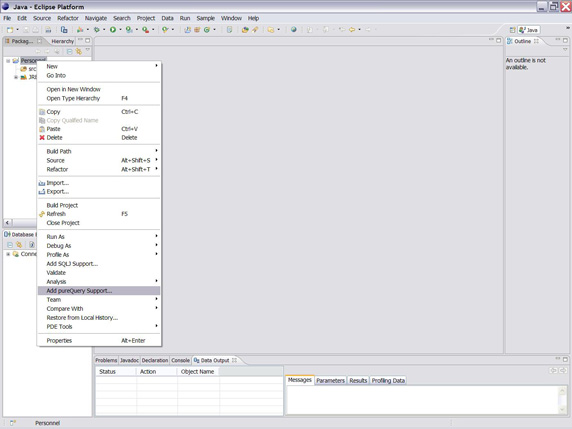
Task: Click Collapse All in Database Explorer toolbar
Action: pyautogui.click(x=10, y=245)
